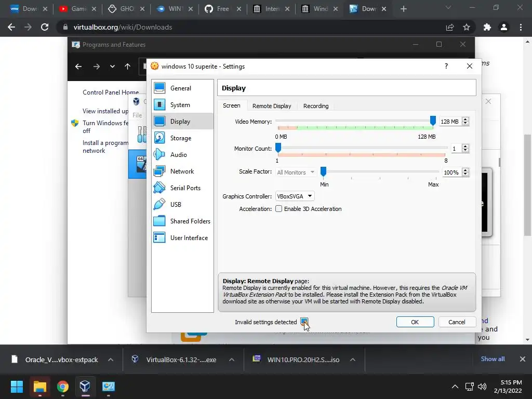This screenshot has width=532, height=399.
Task: Increase Scale Factor spinner value
Action: (465, 170)
